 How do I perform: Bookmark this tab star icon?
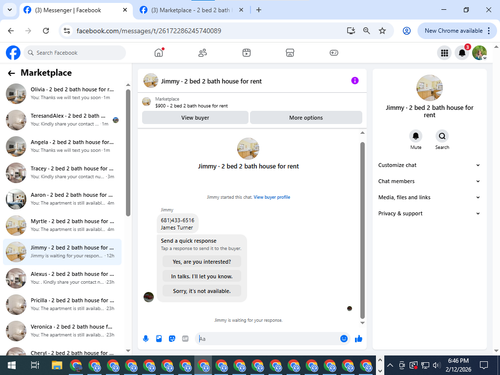coord(382,31)
